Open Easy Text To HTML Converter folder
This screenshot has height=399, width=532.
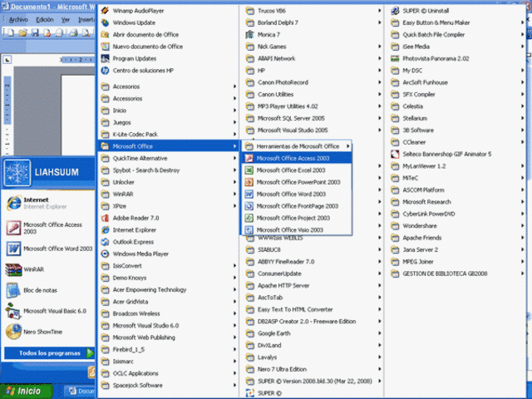[x=313, y=309]
